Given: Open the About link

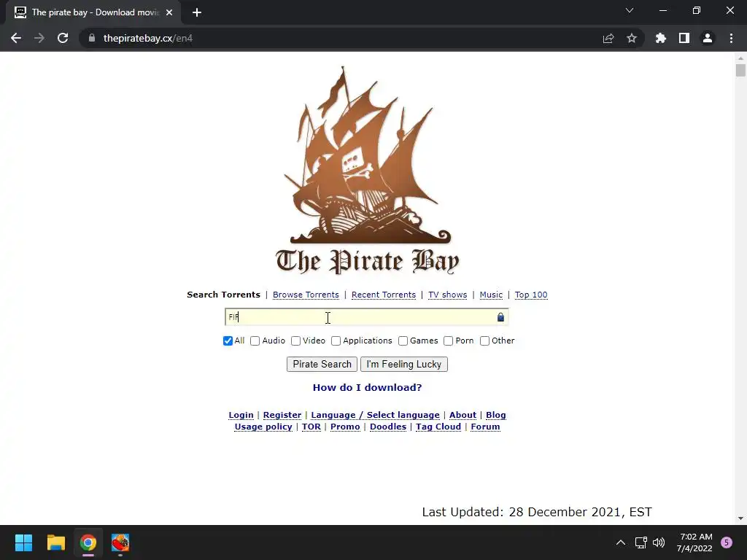Looking at the screenshot, I should click(462, 415).
